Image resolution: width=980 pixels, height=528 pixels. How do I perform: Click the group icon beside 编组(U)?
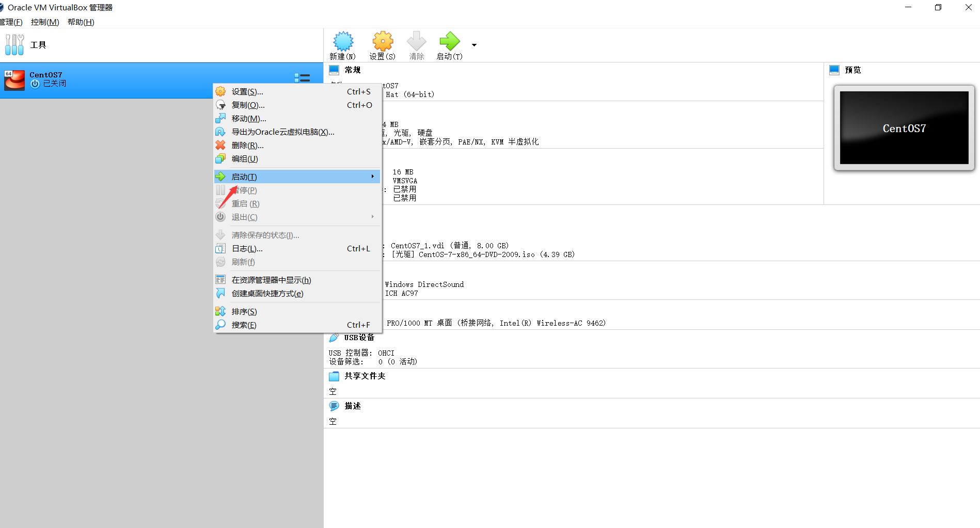[220, 158]
